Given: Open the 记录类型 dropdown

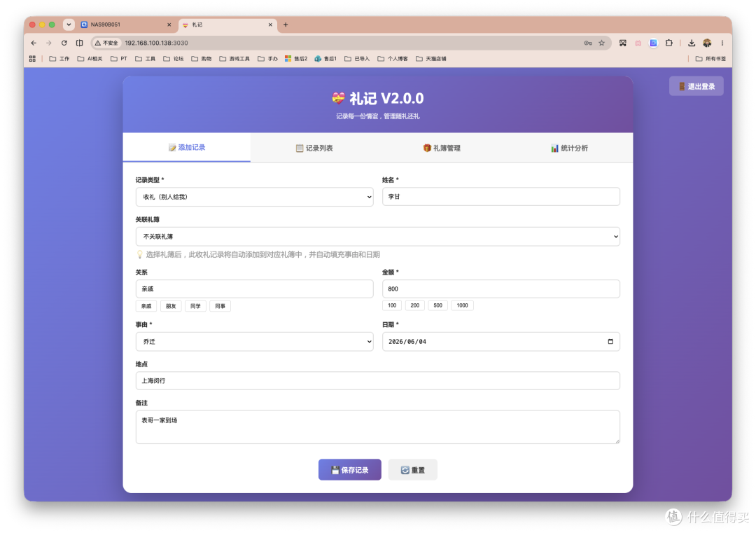Looking at the screenshot, I should (255, 197).
